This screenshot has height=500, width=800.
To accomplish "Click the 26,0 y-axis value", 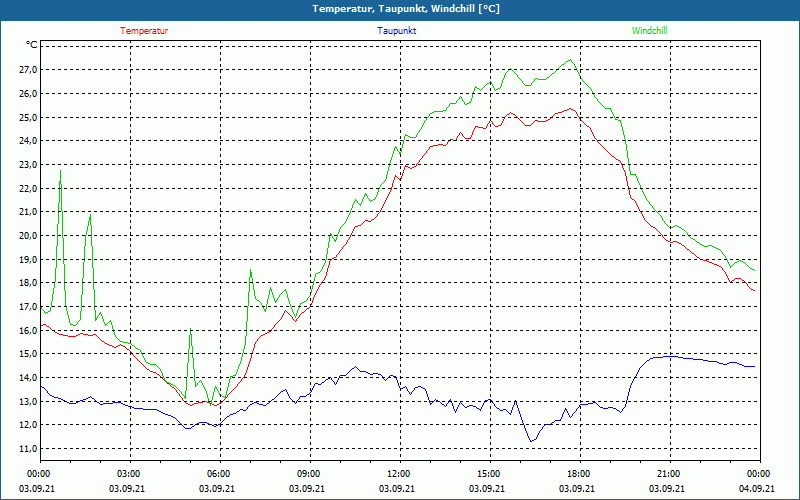I will tap(29, 94).
